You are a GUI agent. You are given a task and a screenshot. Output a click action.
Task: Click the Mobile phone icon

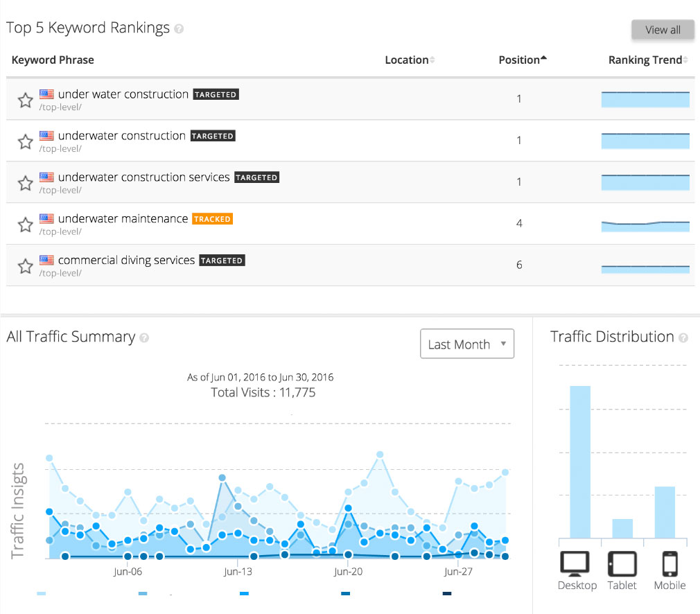pyautogui.click(x=669, y=564)
